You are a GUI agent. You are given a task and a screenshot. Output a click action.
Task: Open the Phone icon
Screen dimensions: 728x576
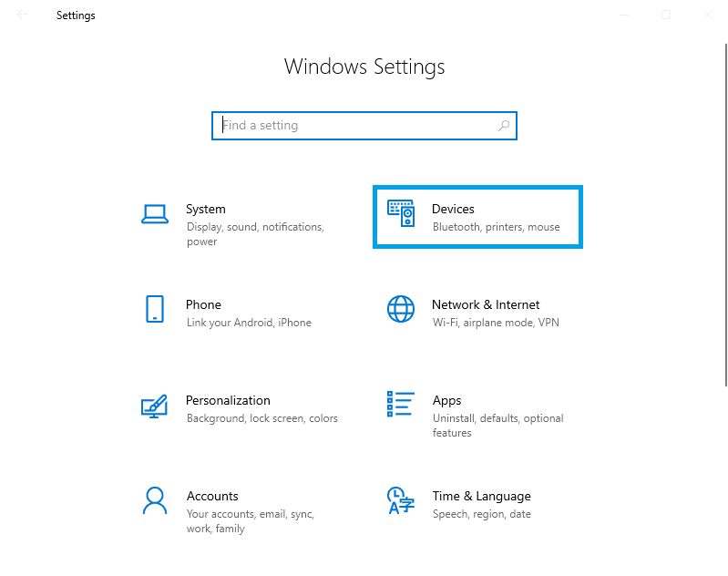tap(155, 309)
